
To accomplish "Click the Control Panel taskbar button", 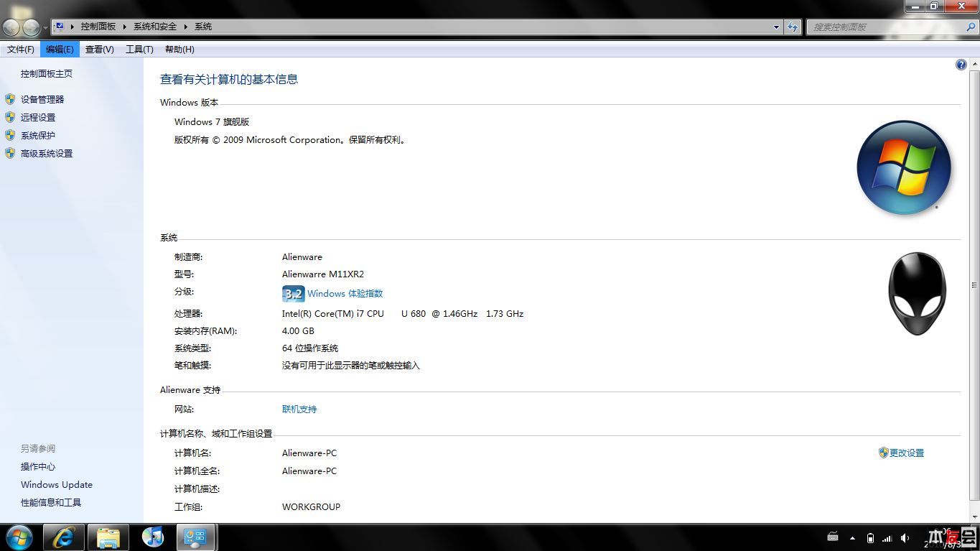I will pos(195,537).
